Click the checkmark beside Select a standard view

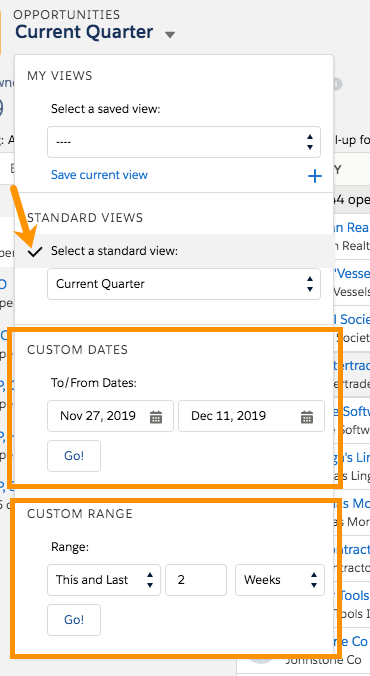[x=35, y=251]
